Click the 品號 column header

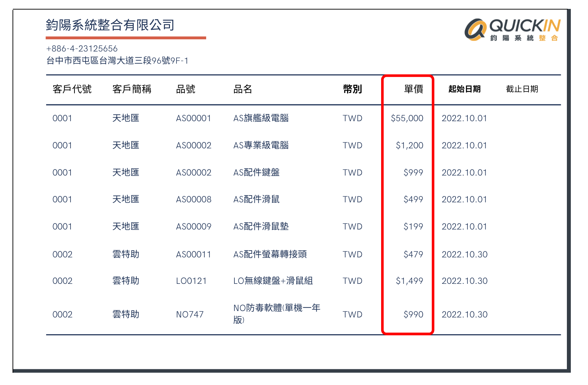pyautogui.click(x=185, y=89)
